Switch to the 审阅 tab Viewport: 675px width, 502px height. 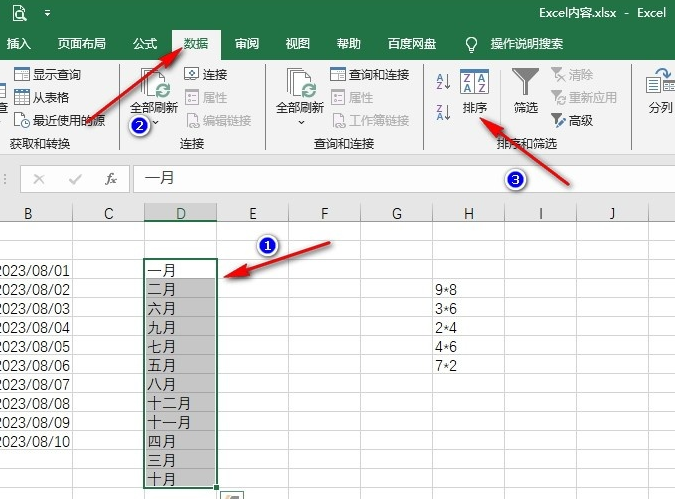coord(247,43)
